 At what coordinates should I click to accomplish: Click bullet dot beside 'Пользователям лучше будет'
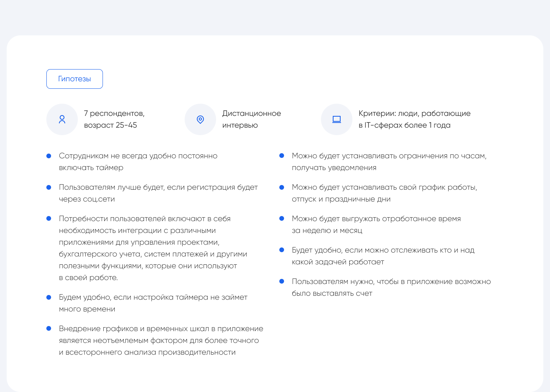(49, 187)
